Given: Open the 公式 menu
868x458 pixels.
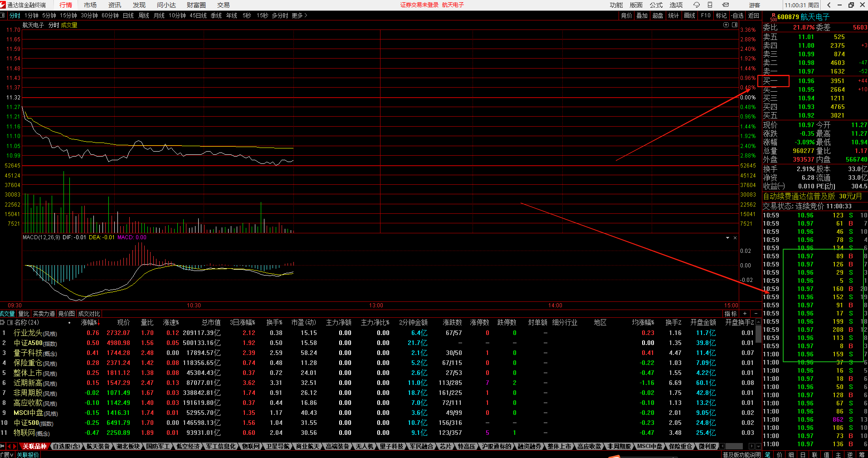Looking at the screenshot, I should click(x=656, y=5).
